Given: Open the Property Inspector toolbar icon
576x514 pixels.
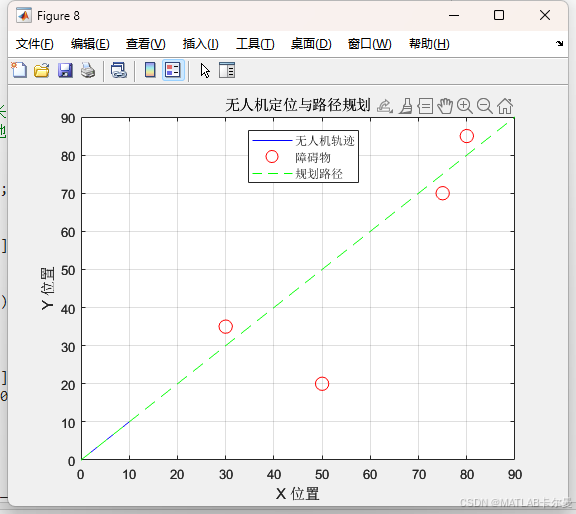Looking at the screenshot, I should 227,70.
